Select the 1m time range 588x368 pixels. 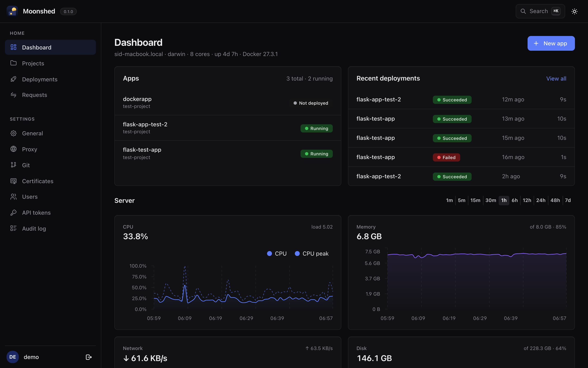coord(449,200)
